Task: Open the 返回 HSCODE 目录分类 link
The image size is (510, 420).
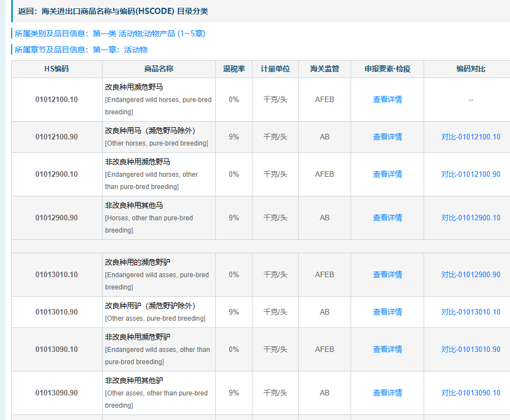Action: (113, 11)
